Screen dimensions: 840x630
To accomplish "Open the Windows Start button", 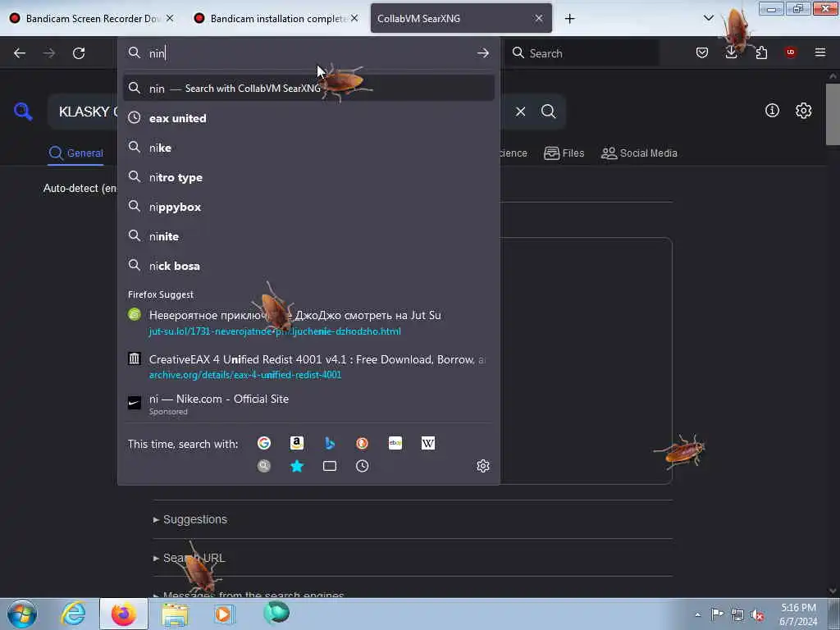I will point(22,614).
